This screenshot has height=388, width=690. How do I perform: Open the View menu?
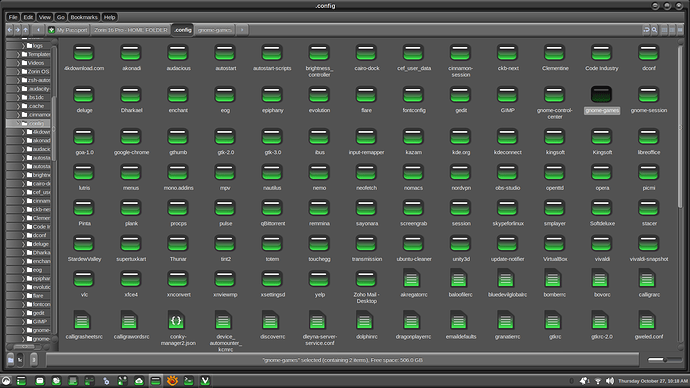(44, 17)
